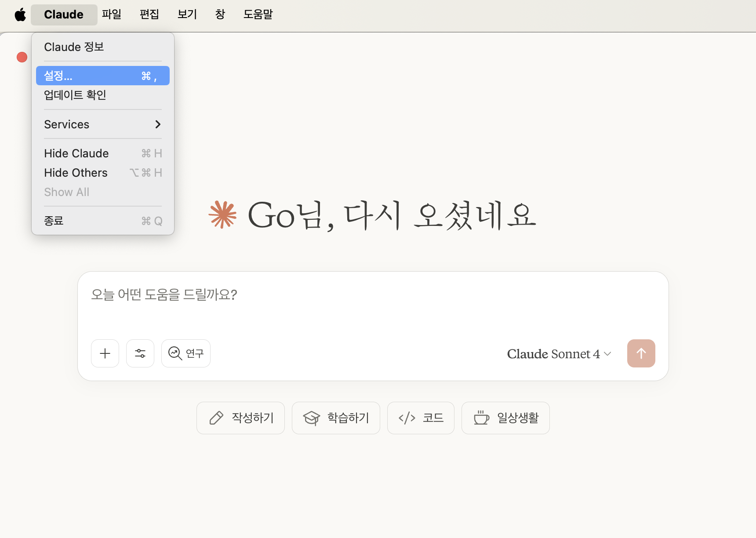The height and width of the screenshot is (538, 756).
Task: Open the Claude Sonnet 4 model dropdown
Action: click(x=559, y=354)
